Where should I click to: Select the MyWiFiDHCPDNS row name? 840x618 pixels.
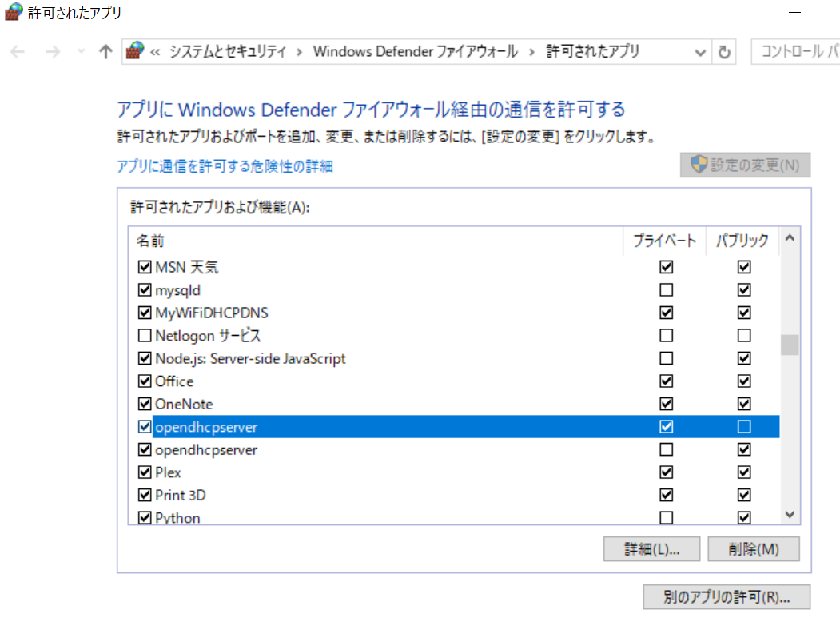pos(212,313)
